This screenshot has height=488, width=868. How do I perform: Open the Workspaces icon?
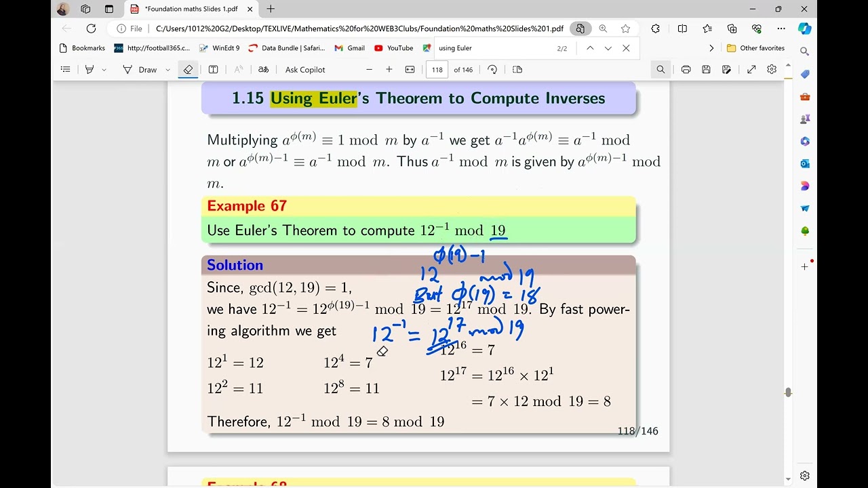85,9
